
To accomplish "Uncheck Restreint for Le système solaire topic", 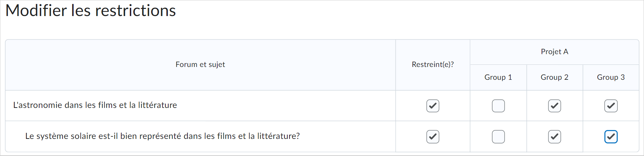I will (433, 137).
